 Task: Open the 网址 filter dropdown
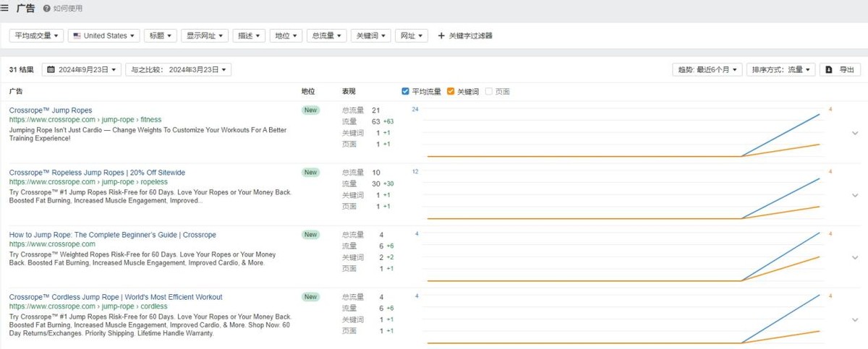coord(412,35)
